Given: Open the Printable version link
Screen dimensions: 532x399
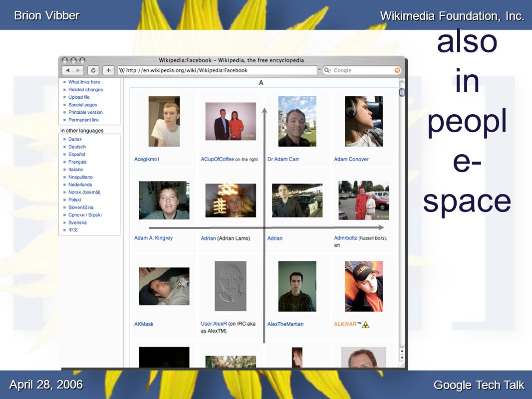Looking at the screenshot, I should [x=85, y=112].
